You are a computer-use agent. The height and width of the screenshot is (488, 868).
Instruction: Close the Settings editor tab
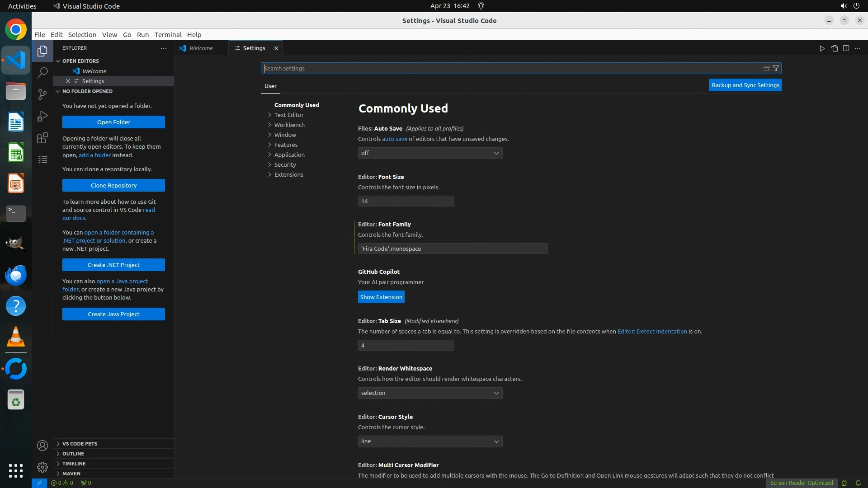(276, 48)
